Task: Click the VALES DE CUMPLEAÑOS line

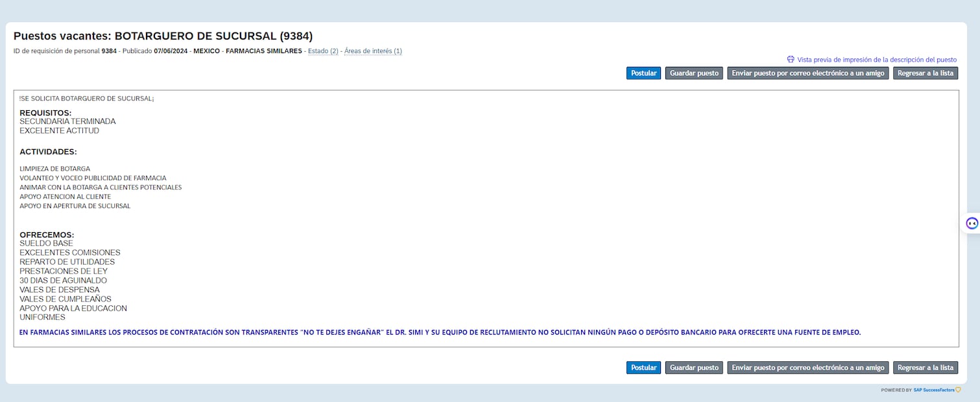Action: click(x=66, y=299)
